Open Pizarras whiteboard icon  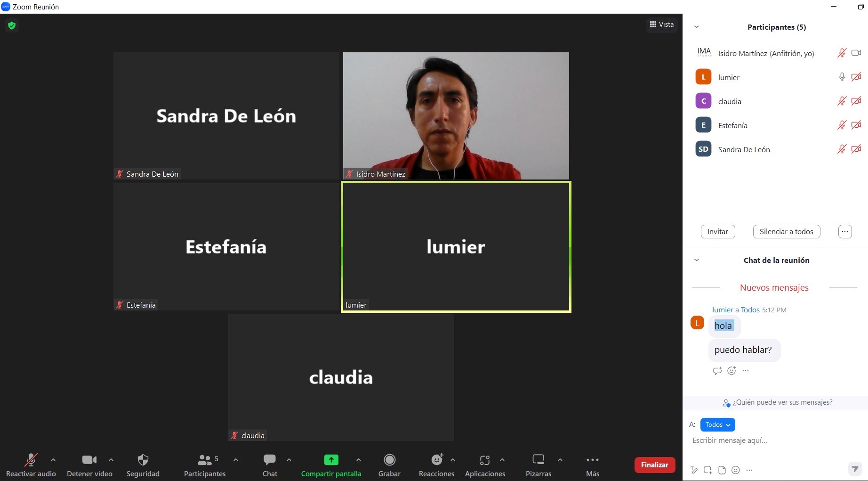tap(538, 460)
